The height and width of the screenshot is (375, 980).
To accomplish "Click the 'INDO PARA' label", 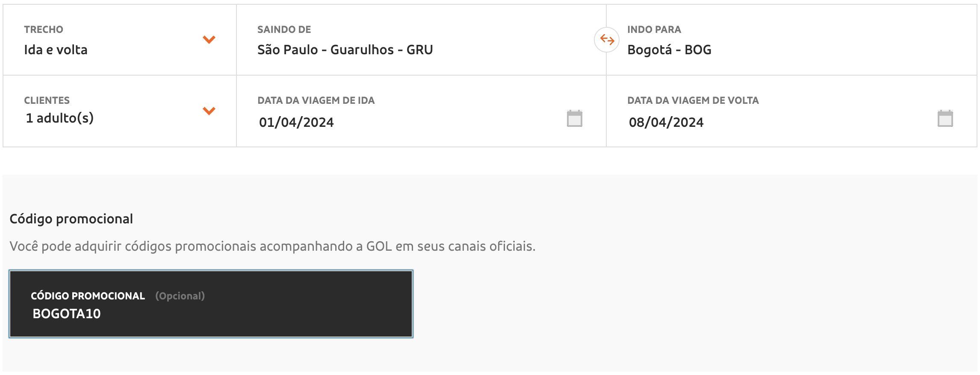I will click(x=654, y=29).
